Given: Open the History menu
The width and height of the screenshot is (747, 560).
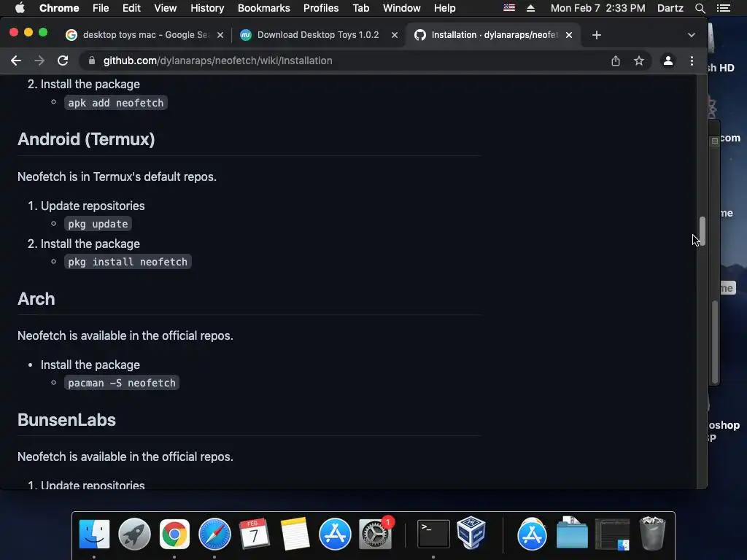Looking at the screenshot, I should pyautogui.click(x=207, y=8).
